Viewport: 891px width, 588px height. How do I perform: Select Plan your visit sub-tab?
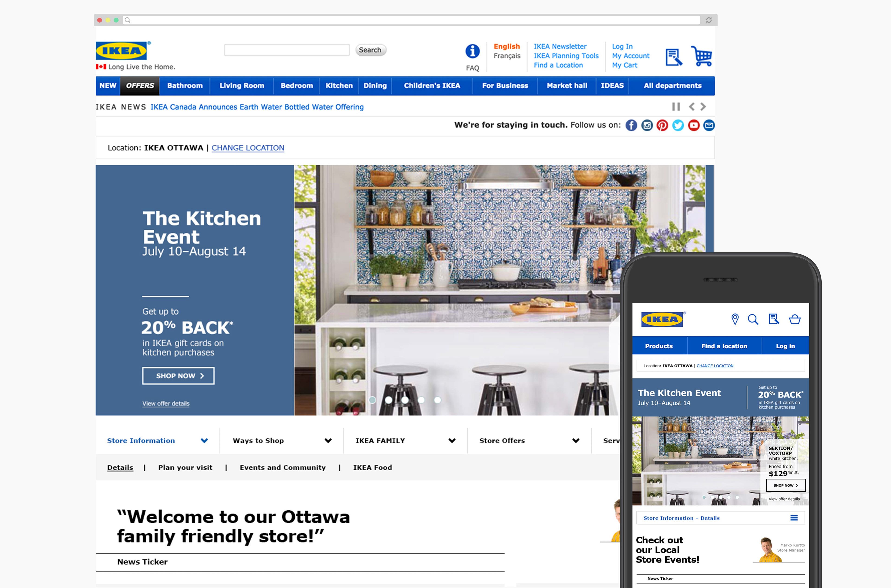(x=185, y=468)
